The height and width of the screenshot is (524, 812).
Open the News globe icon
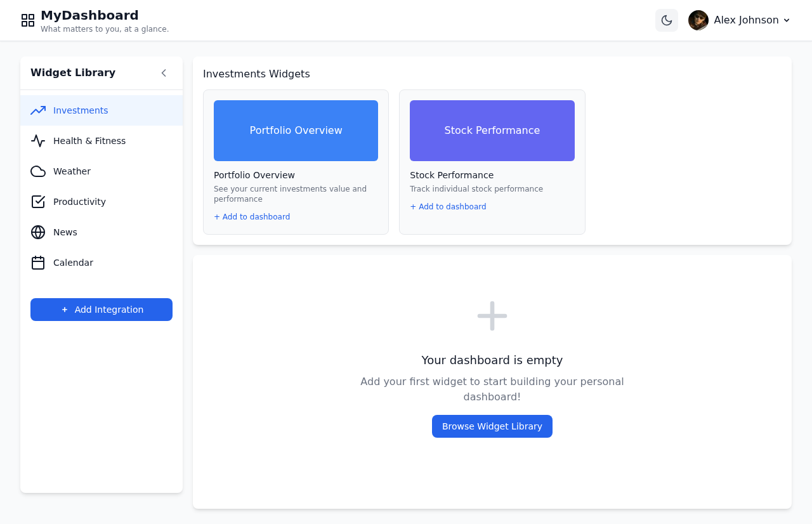tap(37, 232)
